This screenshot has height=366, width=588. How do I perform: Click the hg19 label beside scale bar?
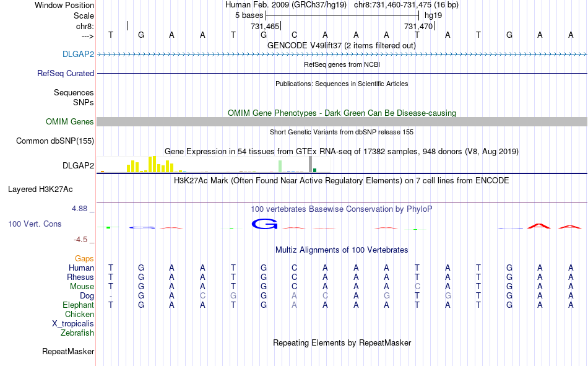[x=433, y=15]
